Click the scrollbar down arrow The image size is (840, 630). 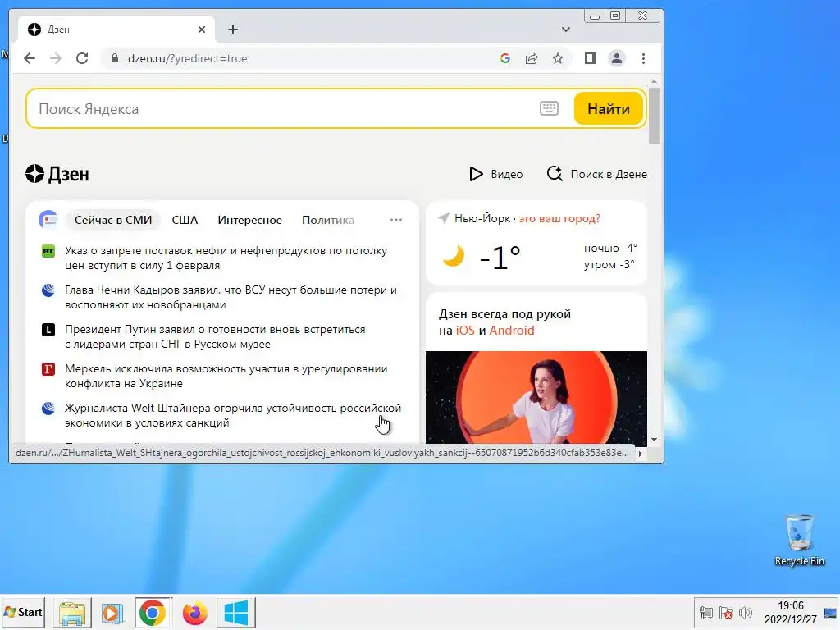pyautogui.click(x=654, y=440)
